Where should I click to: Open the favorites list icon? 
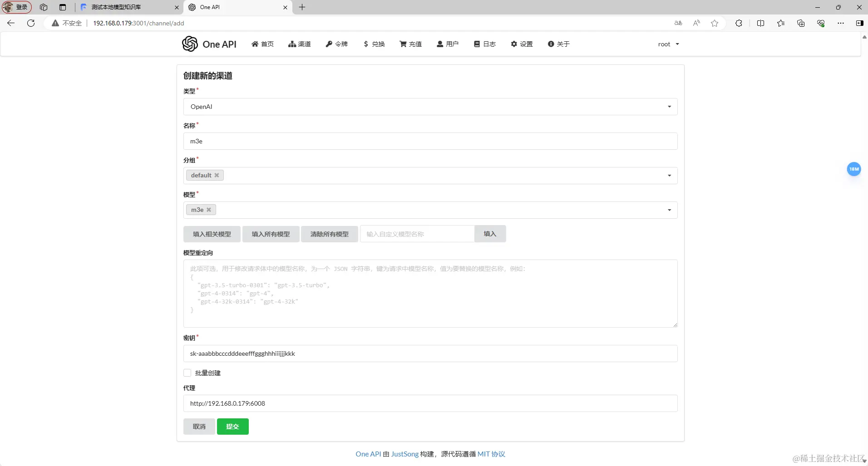(x=781, y=23)
